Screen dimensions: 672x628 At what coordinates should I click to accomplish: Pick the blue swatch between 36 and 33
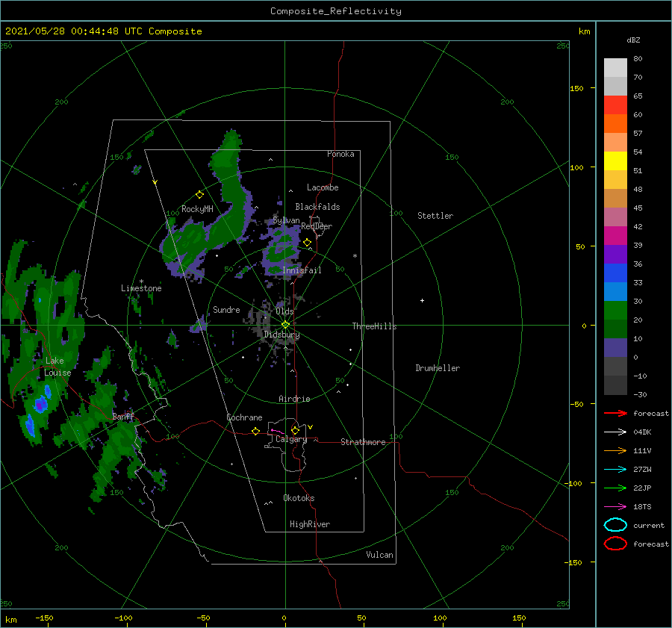tap(615, 273)
